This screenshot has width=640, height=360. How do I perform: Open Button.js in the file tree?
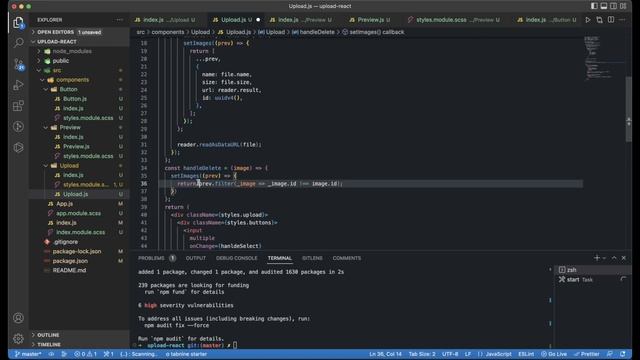coord(79,99)
